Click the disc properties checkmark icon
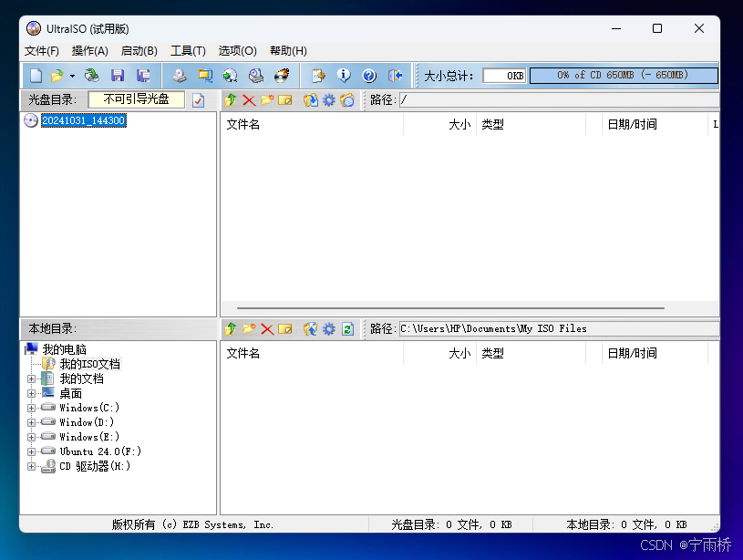The image size is (743, 560). [x=199, y=100]
